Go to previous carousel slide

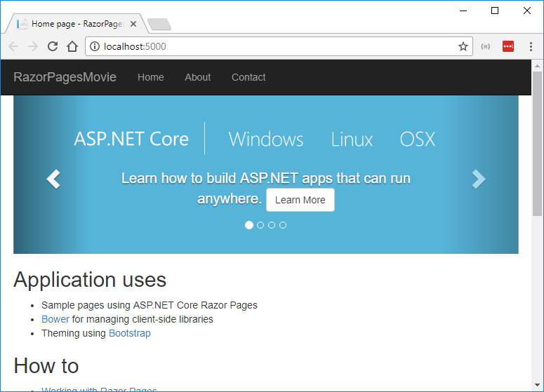coord(53,180)
